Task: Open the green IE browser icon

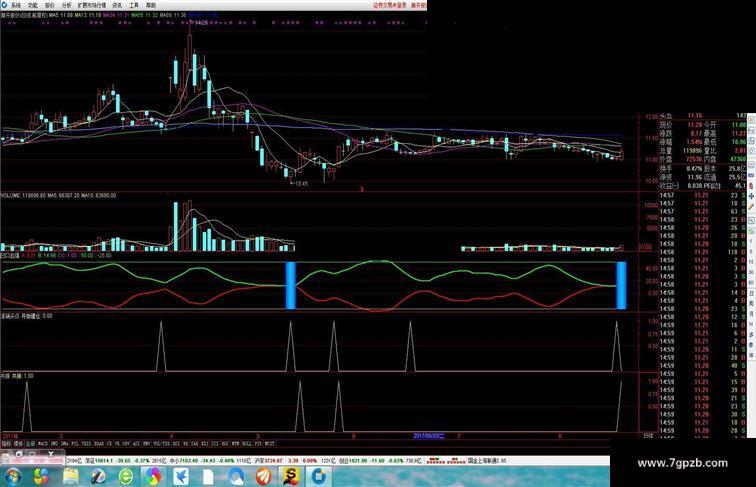Action: point(126,477)
